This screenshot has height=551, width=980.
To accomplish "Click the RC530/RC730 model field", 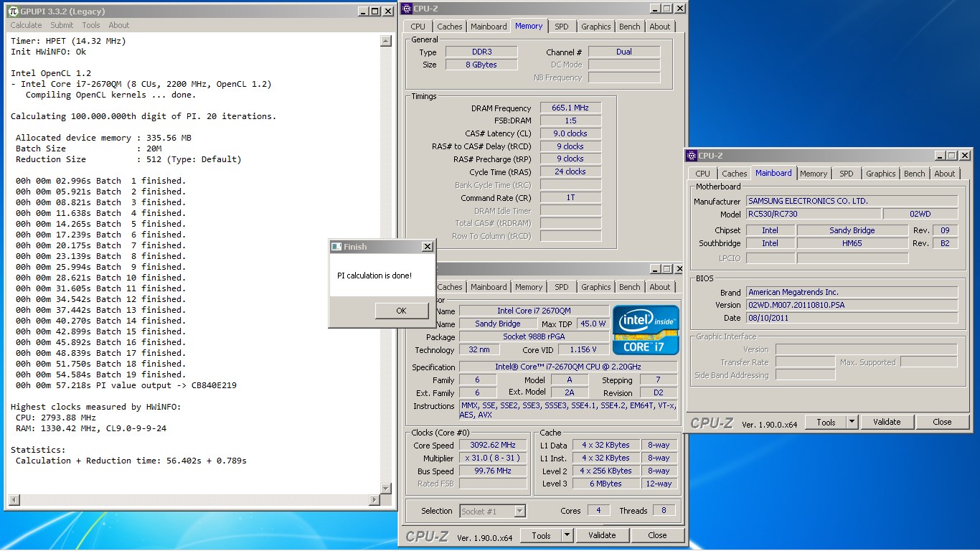I will (813, 214).
